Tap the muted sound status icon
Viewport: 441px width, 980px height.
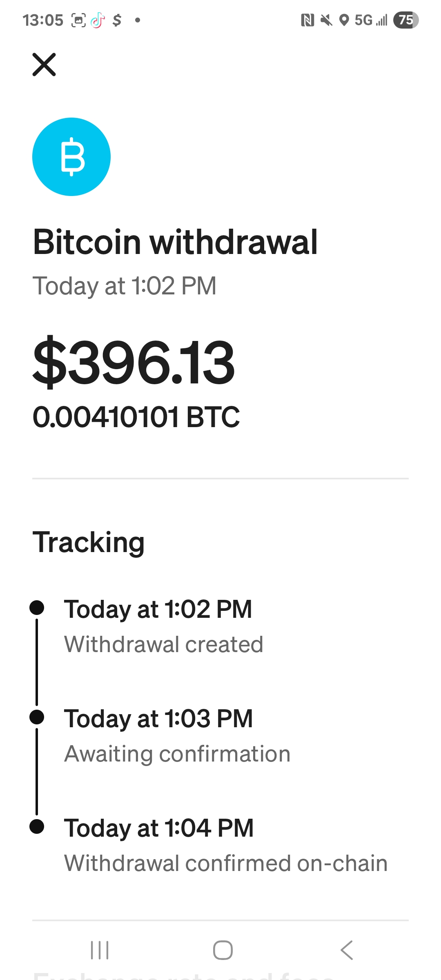[326, 20]
